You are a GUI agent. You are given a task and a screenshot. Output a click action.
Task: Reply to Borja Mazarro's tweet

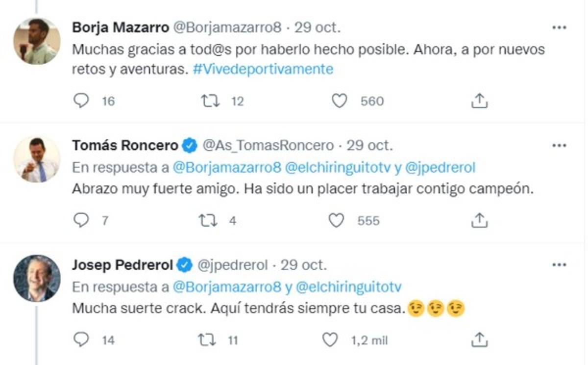point(80,101)
